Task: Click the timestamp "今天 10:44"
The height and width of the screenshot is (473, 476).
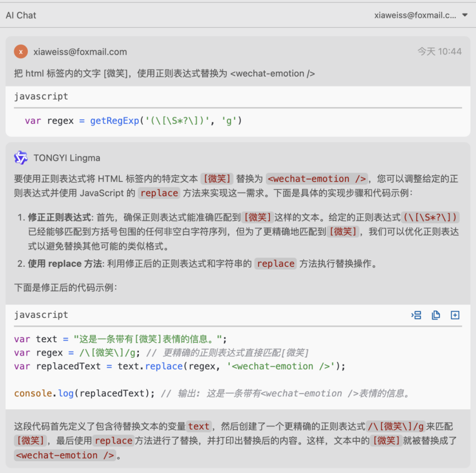Action: [x=439, y=52]
